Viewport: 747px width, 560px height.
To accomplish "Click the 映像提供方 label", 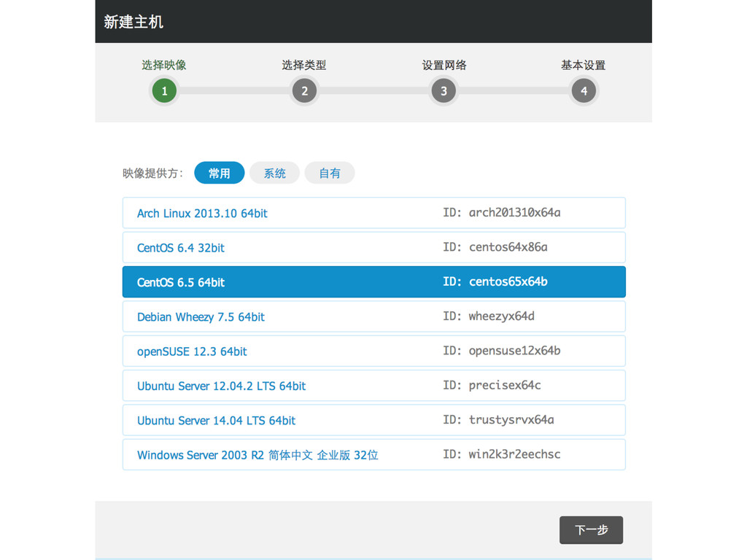I will [152, 174].
